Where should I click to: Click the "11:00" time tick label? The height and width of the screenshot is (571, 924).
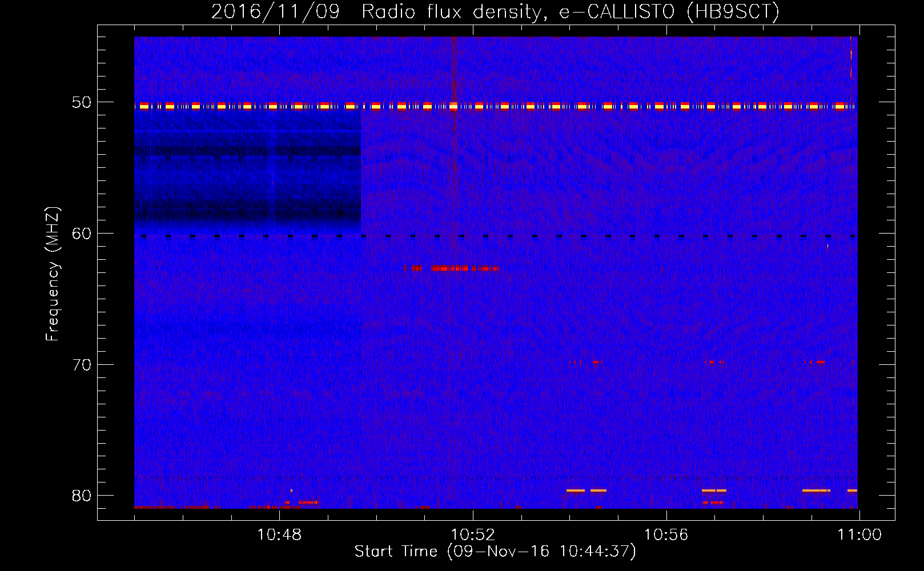tap(859, 535)
